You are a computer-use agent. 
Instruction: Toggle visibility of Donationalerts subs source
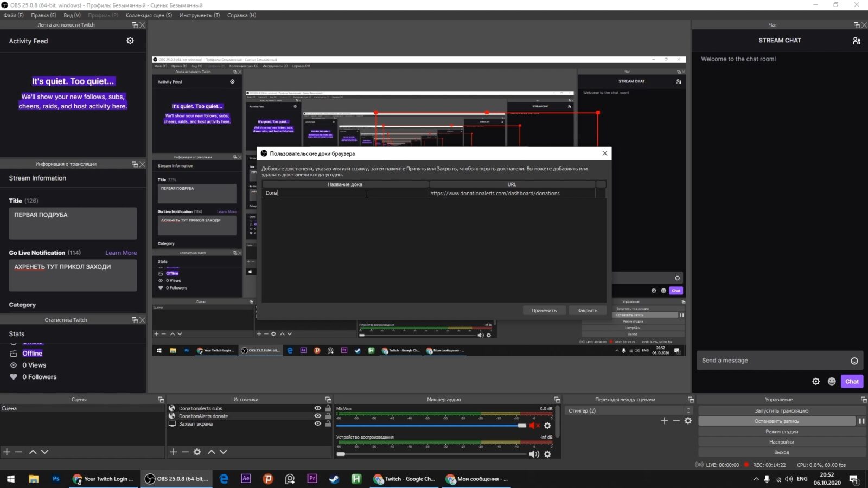coord(318,408)
